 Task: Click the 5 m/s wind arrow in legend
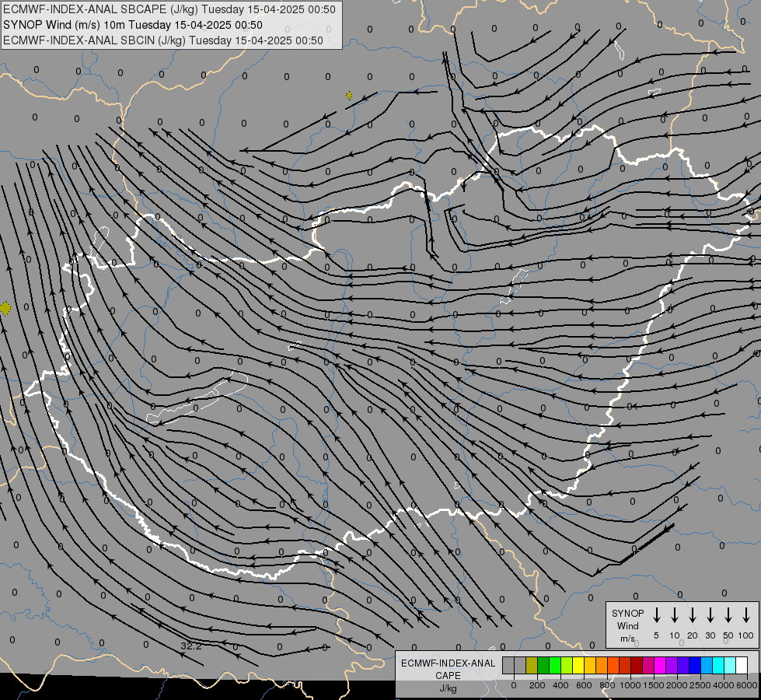pos(656,615)
